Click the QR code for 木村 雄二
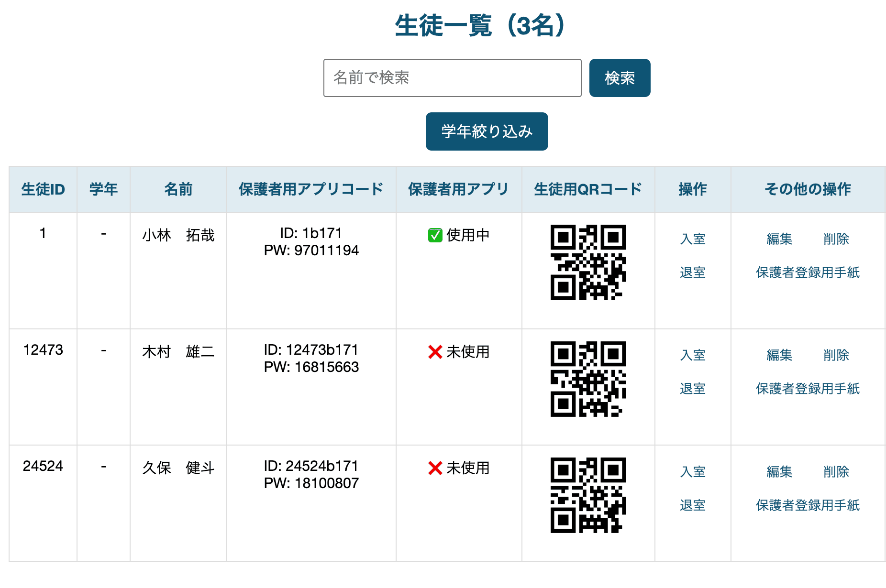 tap(588, 379)
